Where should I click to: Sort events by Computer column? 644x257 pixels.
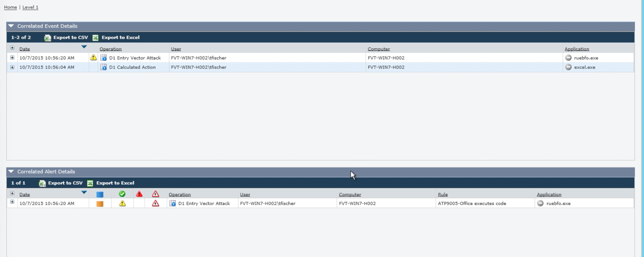[379, 49]
